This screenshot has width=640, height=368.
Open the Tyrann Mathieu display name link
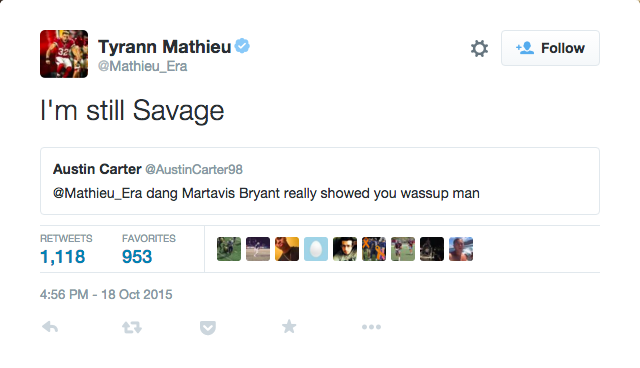click(x=164, y=47)
